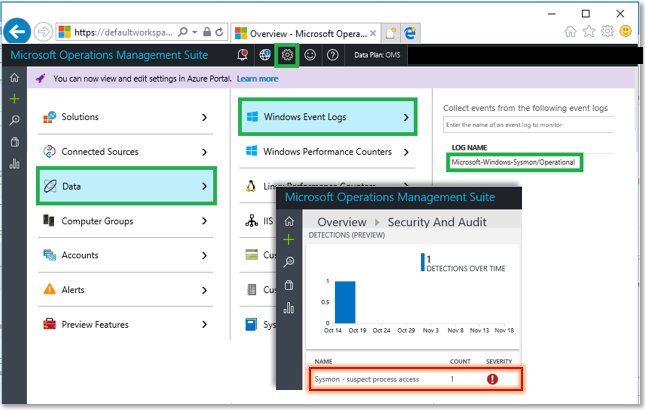Click the address bar refresh icon
This screenshot has height=410, width=645.
point(219,32)
